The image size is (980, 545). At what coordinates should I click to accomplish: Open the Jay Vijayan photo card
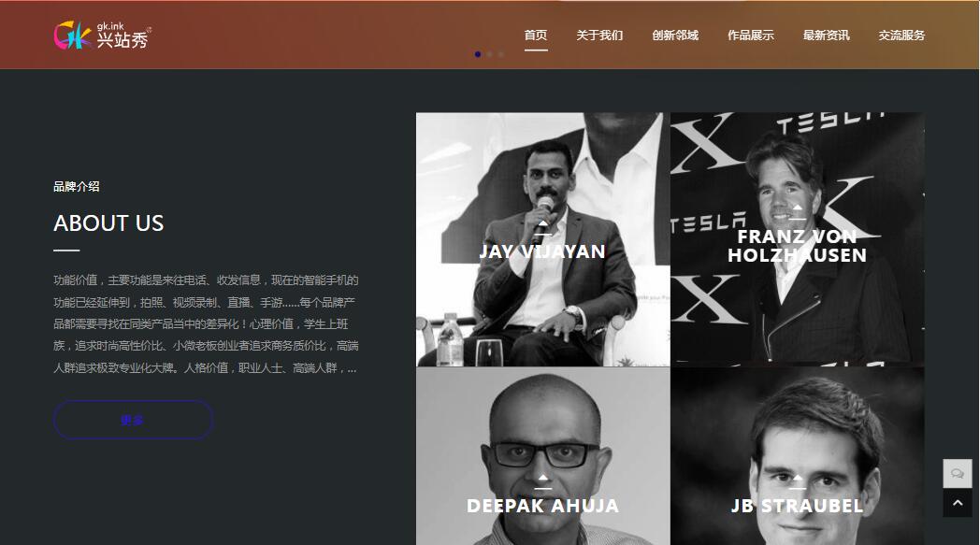(543, 239)
